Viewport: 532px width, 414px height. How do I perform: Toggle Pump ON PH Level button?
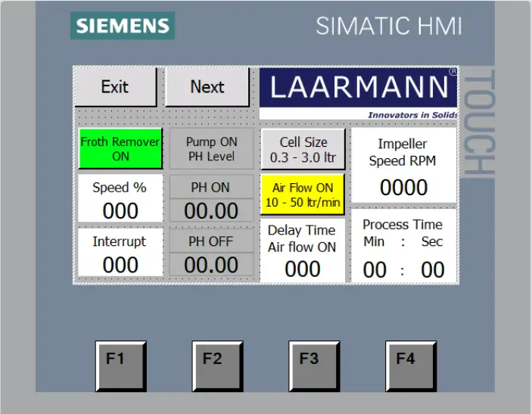(x=211, y=148)
